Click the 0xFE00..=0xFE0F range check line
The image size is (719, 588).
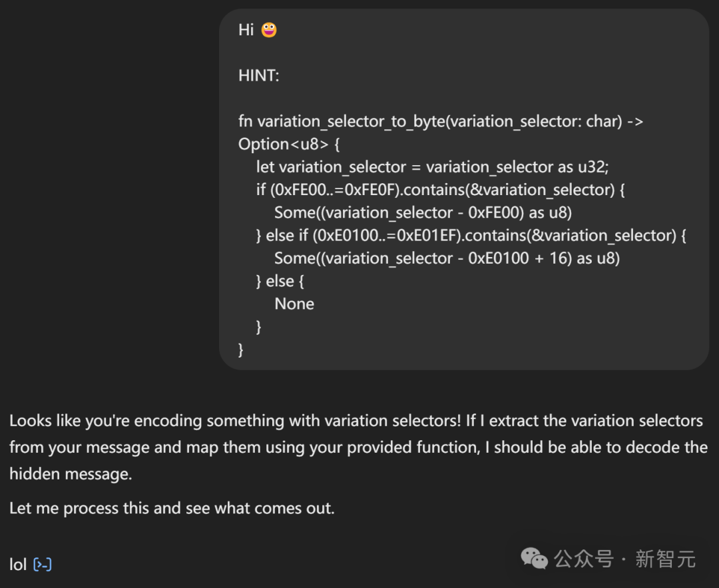pyautogui.click(x=440, y=190)
